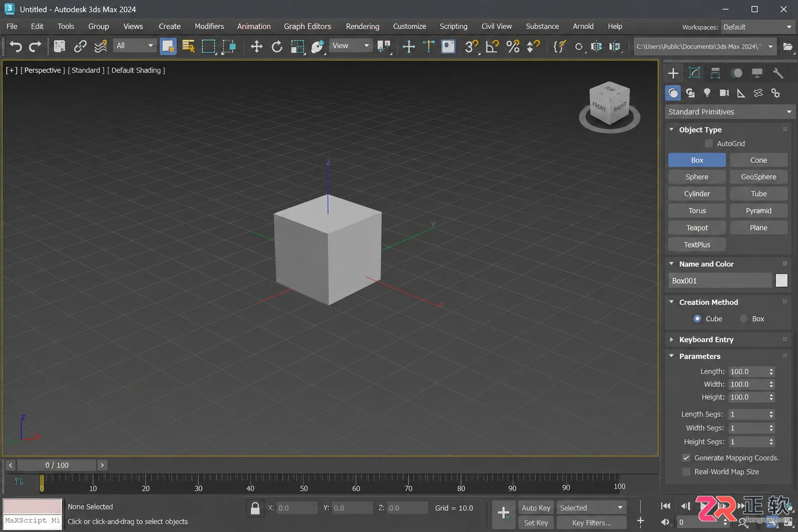Image resolution: width=798 pixels, height=532 pixels.
Task: Open the Modifiers menu
Action: 209,26
